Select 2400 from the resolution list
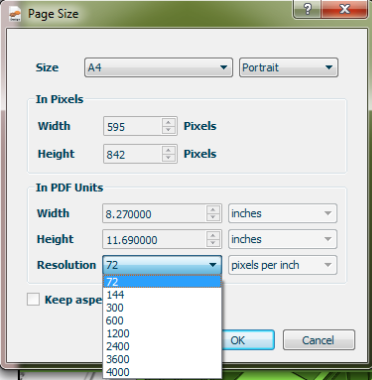Image resolution: width=372 pixels, height=380 pixels. coord(162,346)
